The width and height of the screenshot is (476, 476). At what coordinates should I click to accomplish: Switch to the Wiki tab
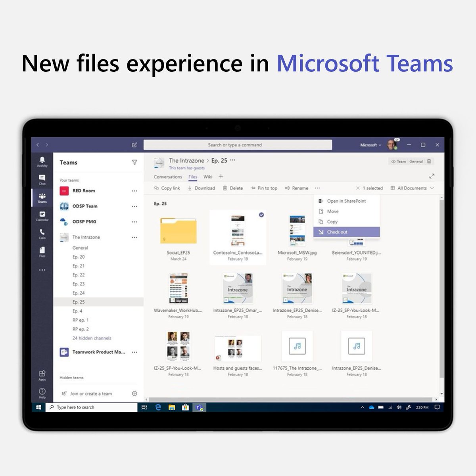(208, 177)
